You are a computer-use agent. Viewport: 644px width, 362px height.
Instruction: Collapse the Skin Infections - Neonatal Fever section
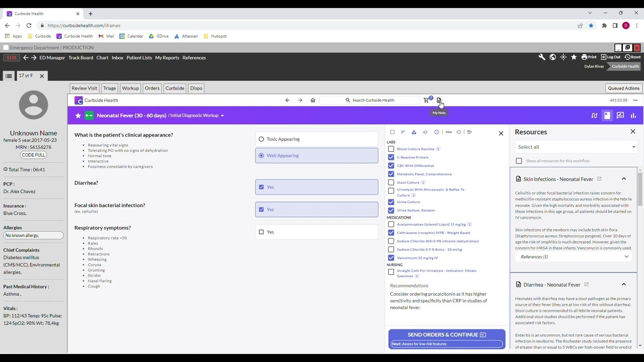pyautogui.click(x=624, y=179)
